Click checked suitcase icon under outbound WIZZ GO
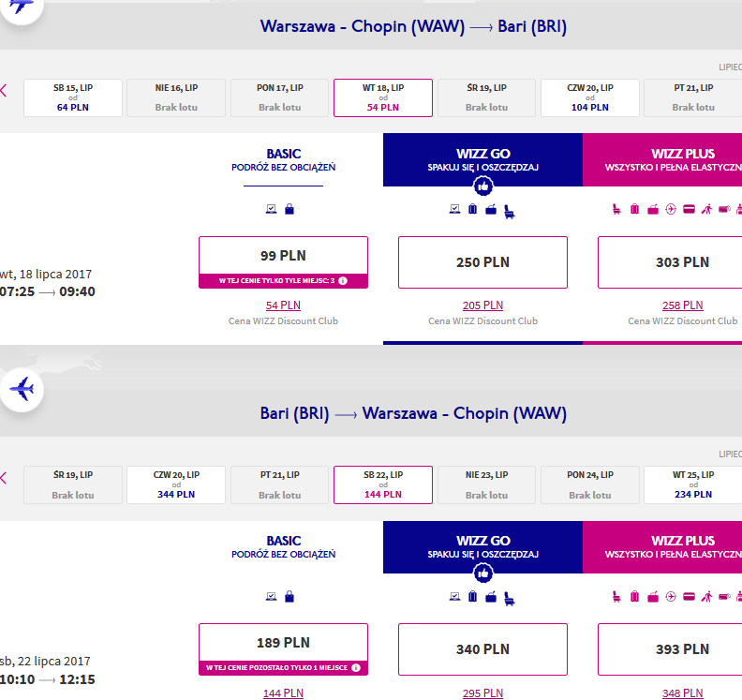The image size is (742, 700). tap(472, 209)
